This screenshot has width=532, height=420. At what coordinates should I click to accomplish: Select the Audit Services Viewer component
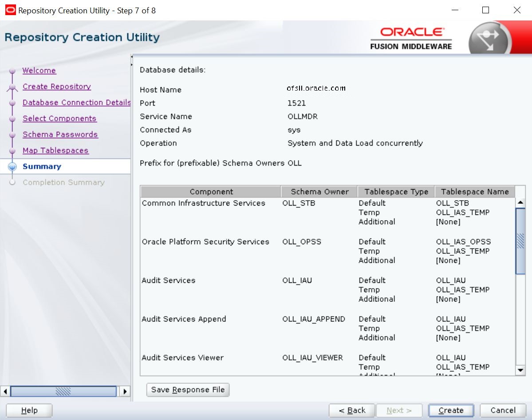coord(182,357)
